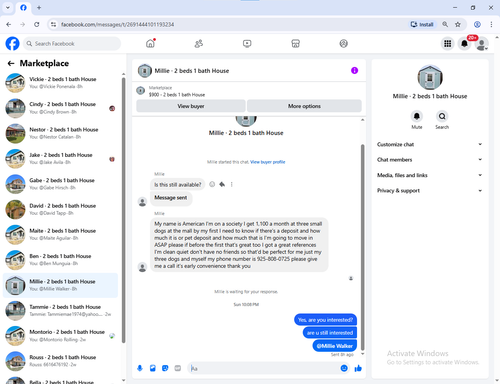Click the Install app button in address bar
Image resolution: width=500 pixels, height=384 pixels.
[422, 24]
